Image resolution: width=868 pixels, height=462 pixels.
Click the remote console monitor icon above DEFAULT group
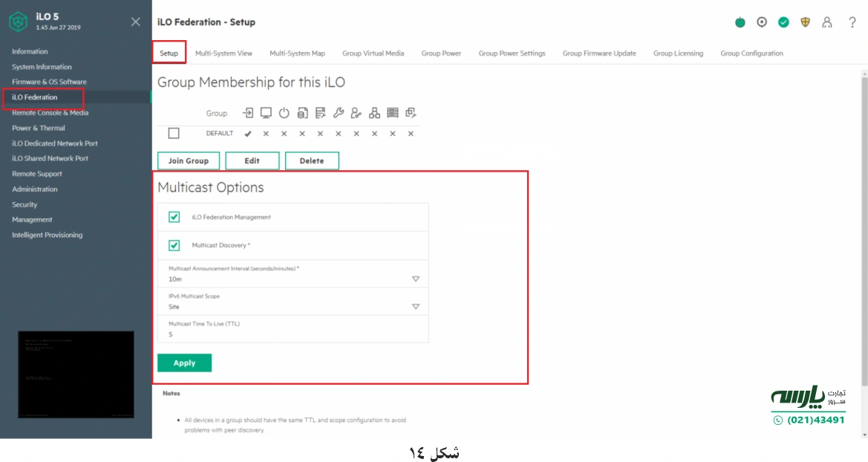(267, 112)
